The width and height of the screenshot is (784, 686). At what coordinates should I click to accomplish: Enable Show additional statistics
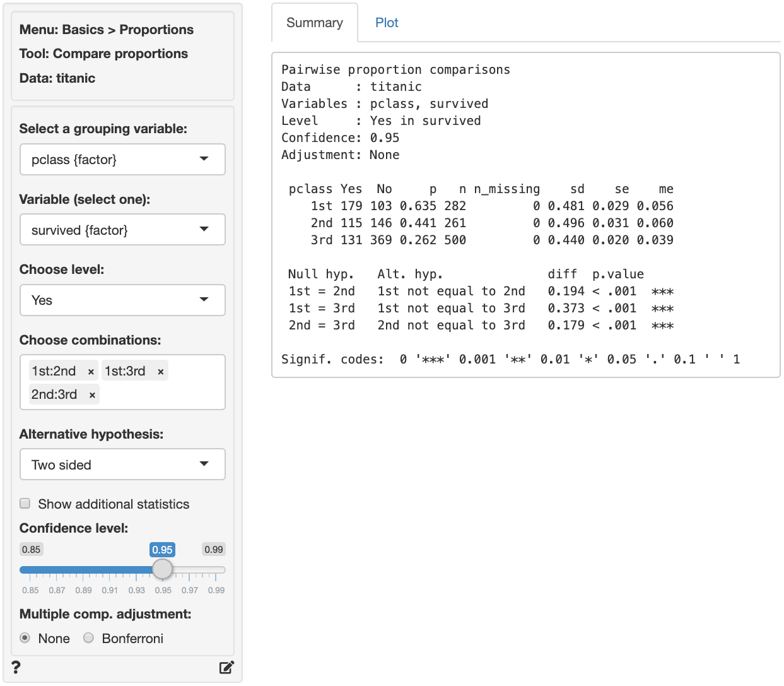25,503
